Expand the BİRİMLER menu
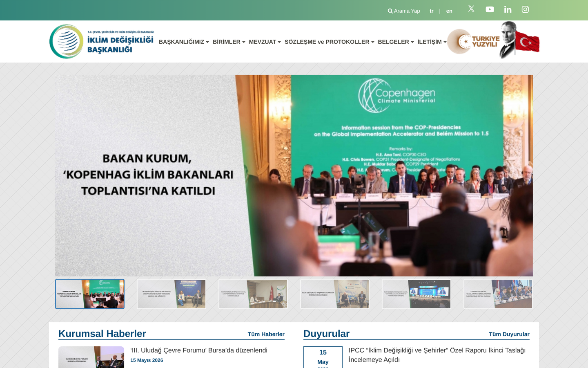 [229, 42]
